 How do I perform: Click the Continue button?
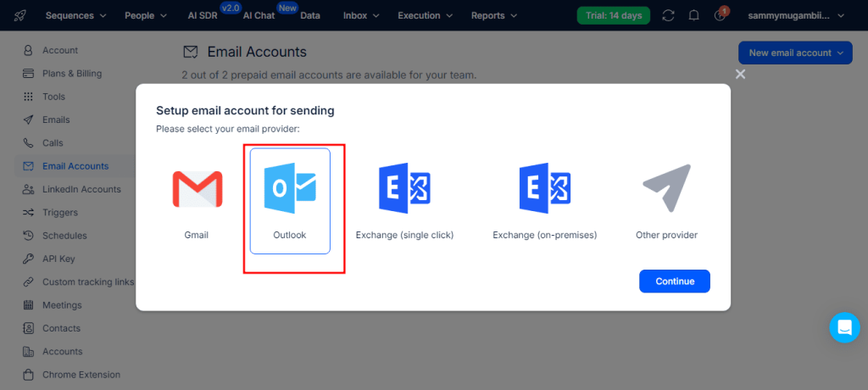point(674,281)
